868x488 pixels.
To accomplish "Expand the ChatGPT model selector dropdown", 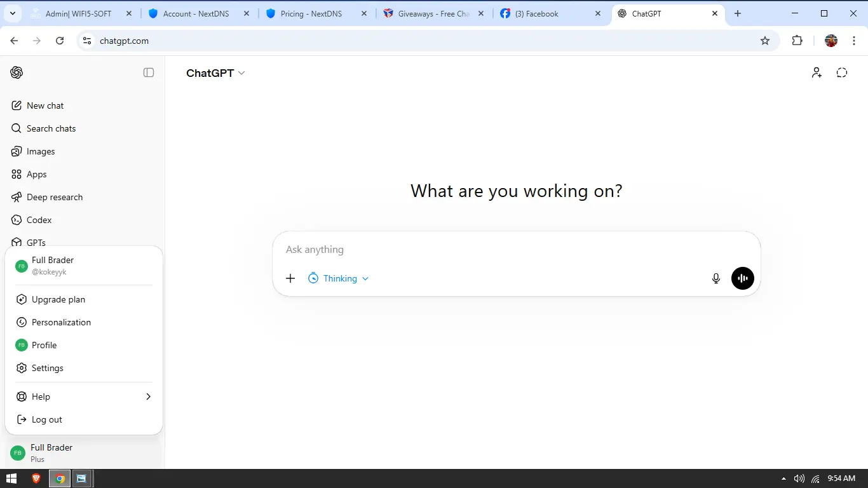I will [215, 73].
